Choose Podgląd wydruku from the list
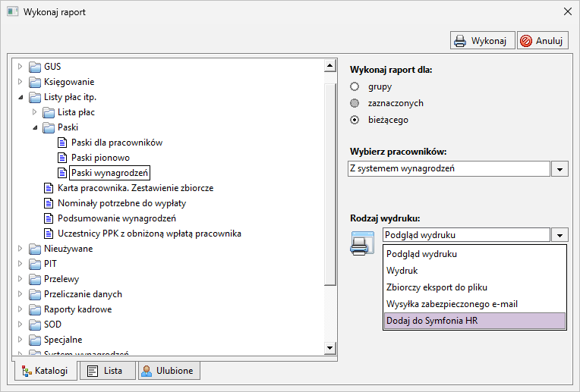This screenshot has width=580, height=392. pos(475,254)
